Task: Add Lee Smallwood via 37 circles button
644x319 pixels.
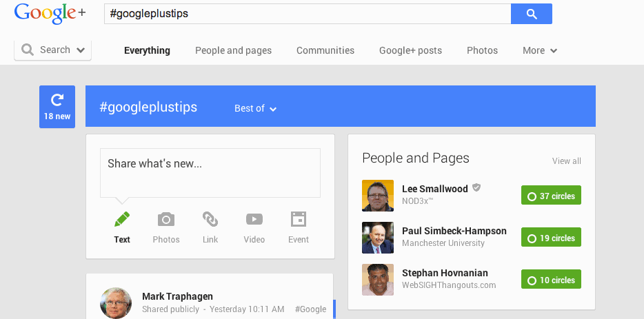Action: (551, 195)
